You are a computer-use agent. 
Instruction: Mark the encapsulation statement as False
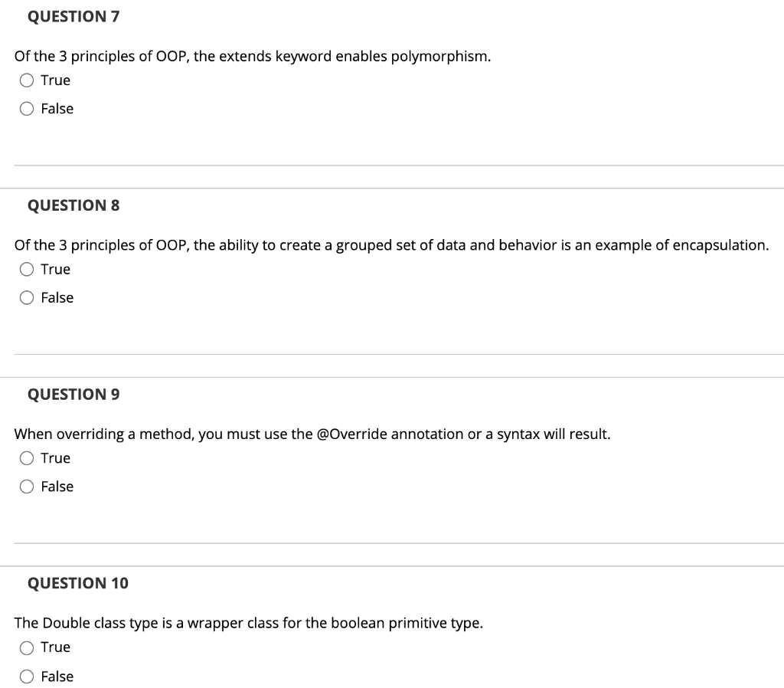[x=26, y=297]
